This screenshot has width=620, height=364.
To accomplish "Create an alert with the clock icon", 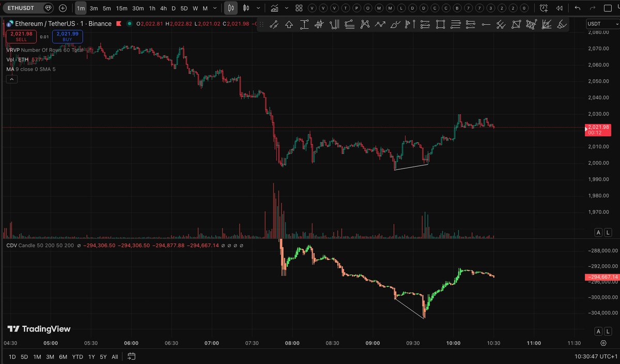I will tap(543, 8).
